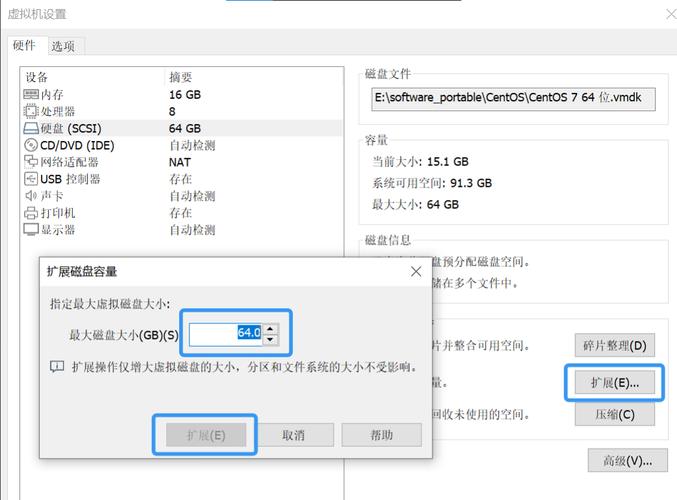Select the 显示器 display monitor icon
This screenshot has height=500, width=677.
[31, 230]
